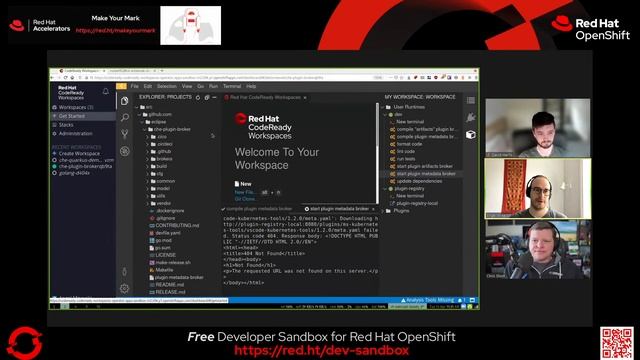Select the first browser tab CodeReady Workspaces
Screen dimensions: 640x360
click(82, 71)
